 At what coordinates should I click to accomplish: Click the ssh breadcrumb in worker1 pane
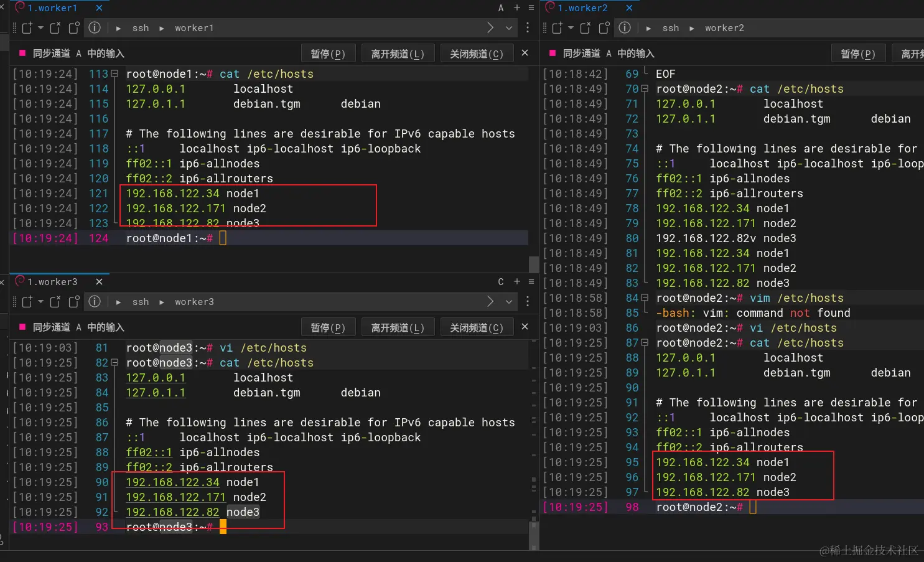[x=141, y=28]
